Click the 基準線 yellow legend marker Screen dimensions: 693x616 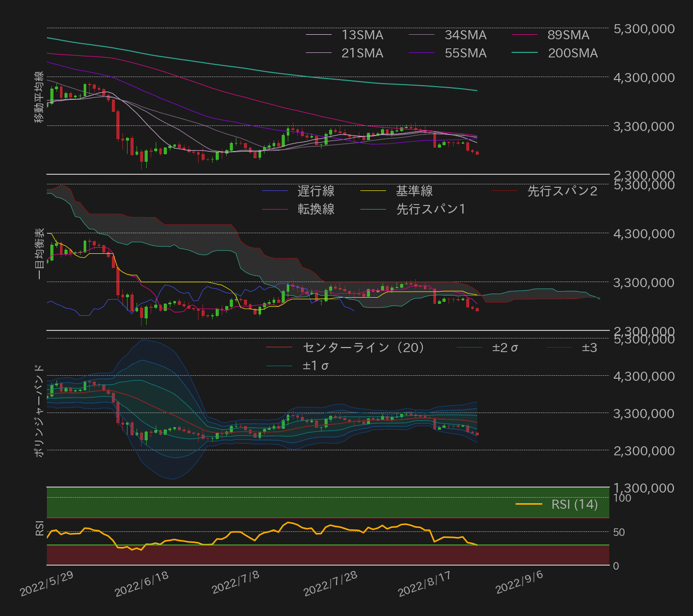pos(373,191)
